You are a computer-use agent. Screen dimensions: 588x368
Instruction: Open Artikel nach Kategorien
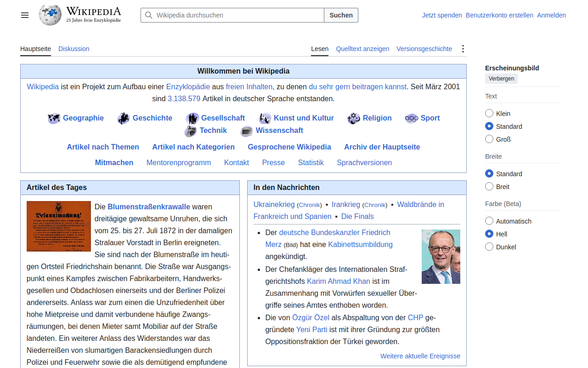pos(193,147)
